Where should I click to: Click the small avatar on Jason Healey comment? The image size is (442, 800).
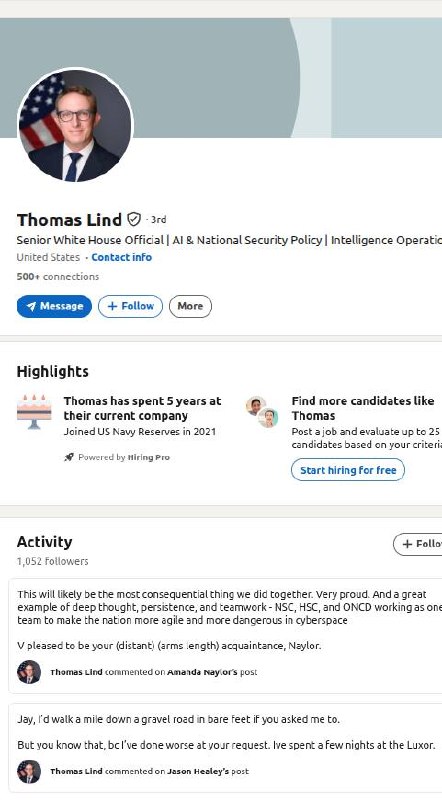(x=29, y=771)
